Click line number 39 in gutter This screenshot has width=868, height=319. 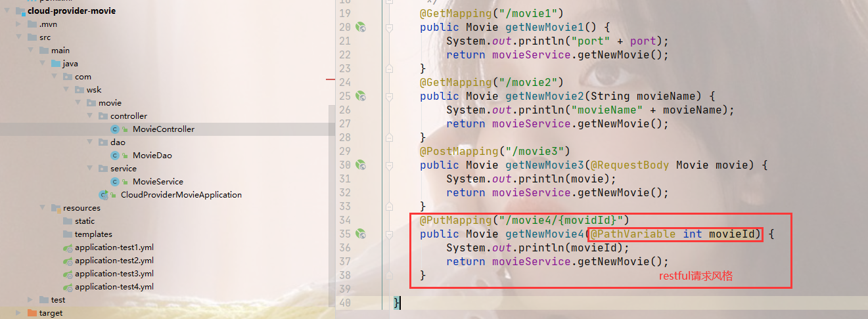pos(344,289)
